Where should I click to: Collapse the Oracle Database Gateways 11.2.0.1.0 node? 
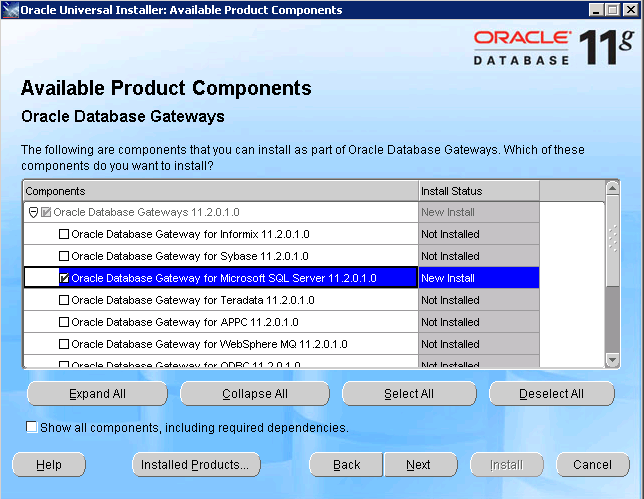tap(33, 212)
